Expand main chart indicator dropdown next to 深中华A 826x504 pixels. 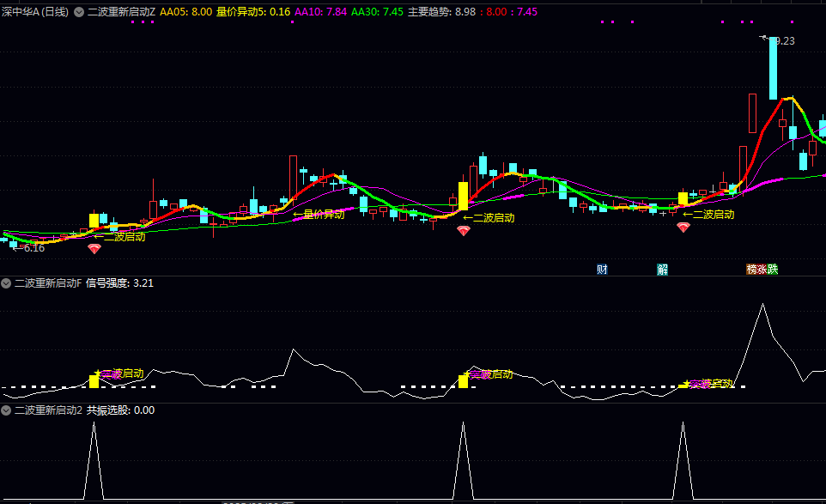79,12
